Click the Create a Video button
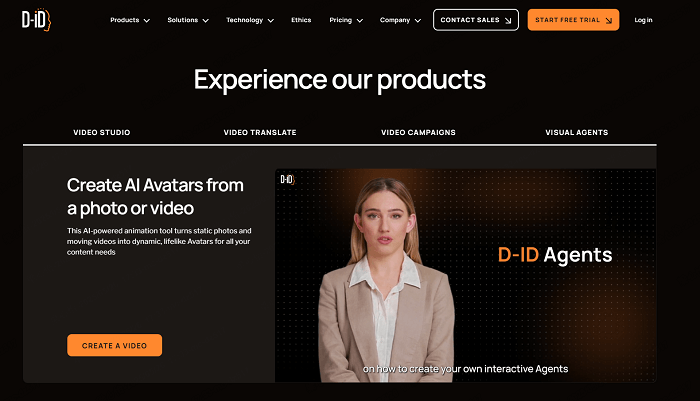Screen dimensions: 700x401 pos(115,345)
